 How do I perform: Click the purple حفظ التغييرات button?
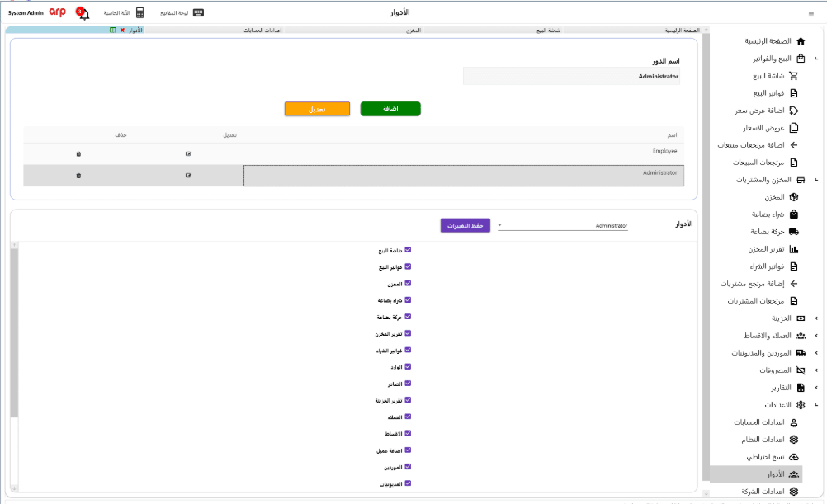pos(465,226)
